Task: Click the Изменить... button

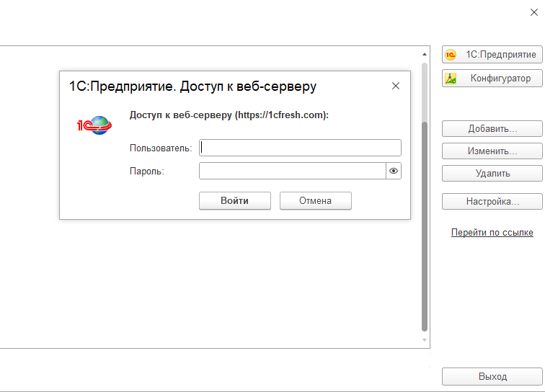Action: (492, 151)
